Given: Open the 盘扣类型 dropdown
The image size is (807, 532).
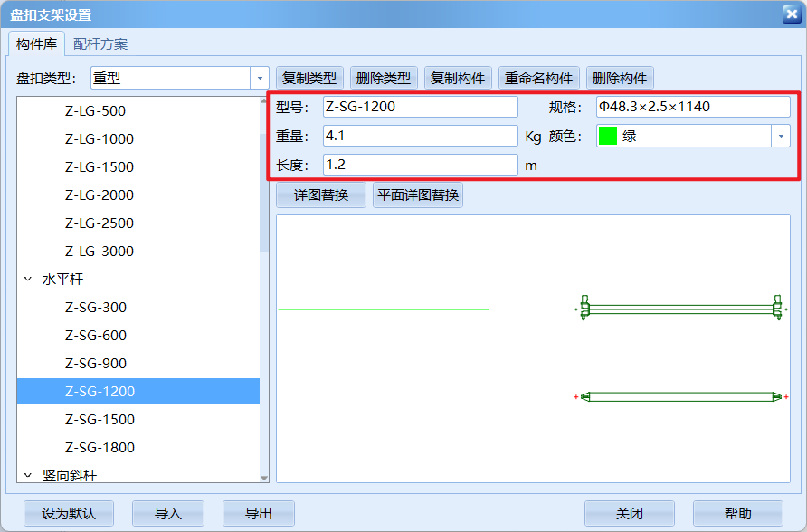Looking at the screenshot, I should (x=260, y=79).
